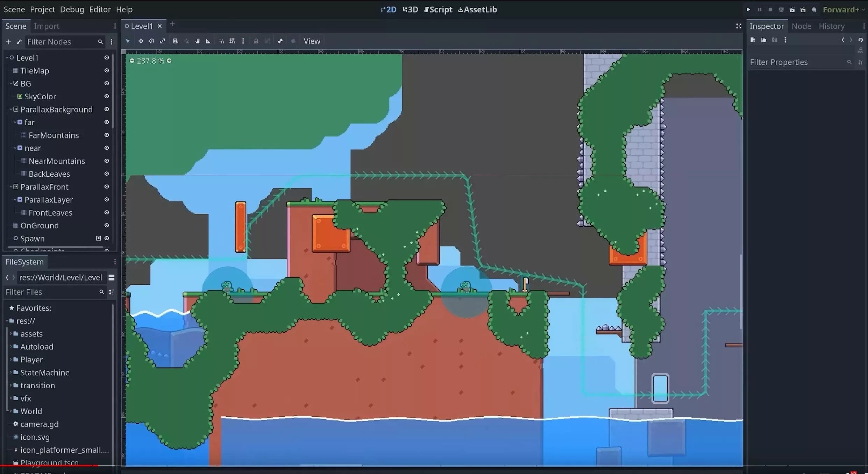Toggle visibility of the TileMap node
The image size is (868, 474).
[x=107, y=70]
